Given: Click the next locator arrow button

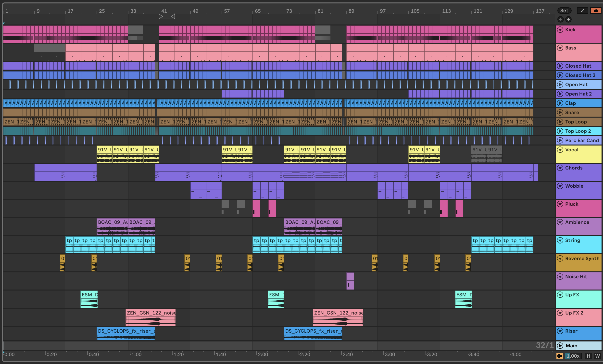Looking at the screenshot, I should [x=568, y=19].
